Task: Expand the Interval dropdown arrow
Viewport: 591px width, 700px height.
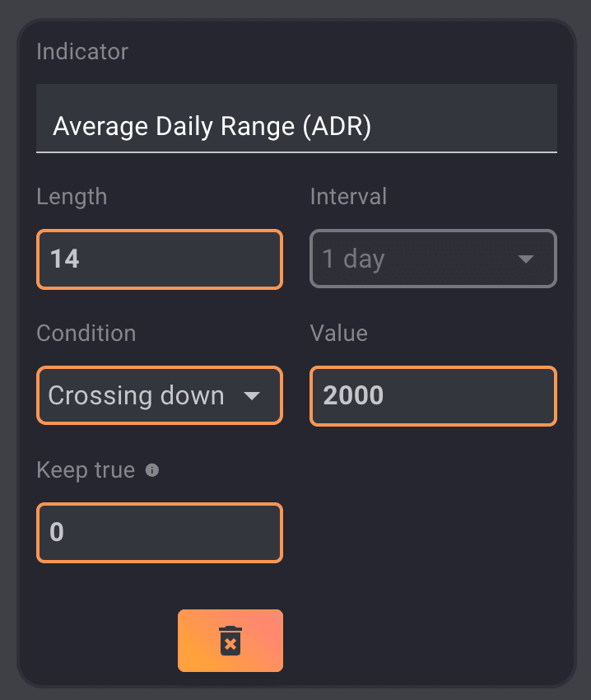Action: tap(525, 259)
